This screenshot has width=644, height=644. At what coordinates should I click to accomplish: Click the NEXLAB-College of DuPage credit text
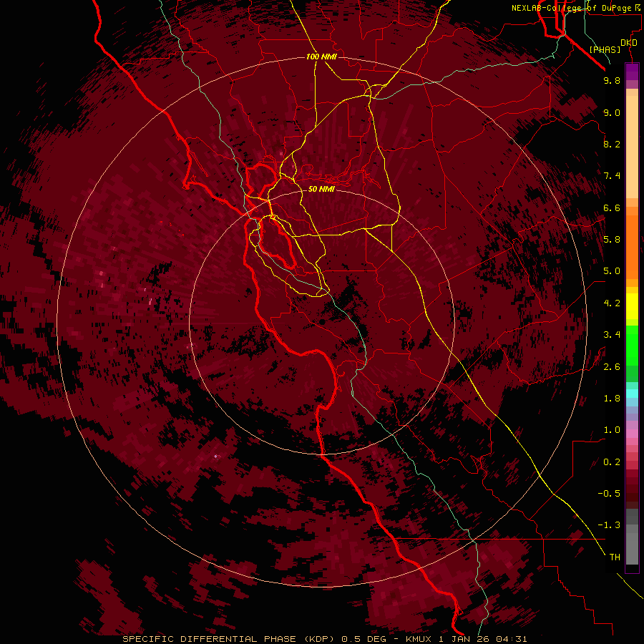coord(575,8)
